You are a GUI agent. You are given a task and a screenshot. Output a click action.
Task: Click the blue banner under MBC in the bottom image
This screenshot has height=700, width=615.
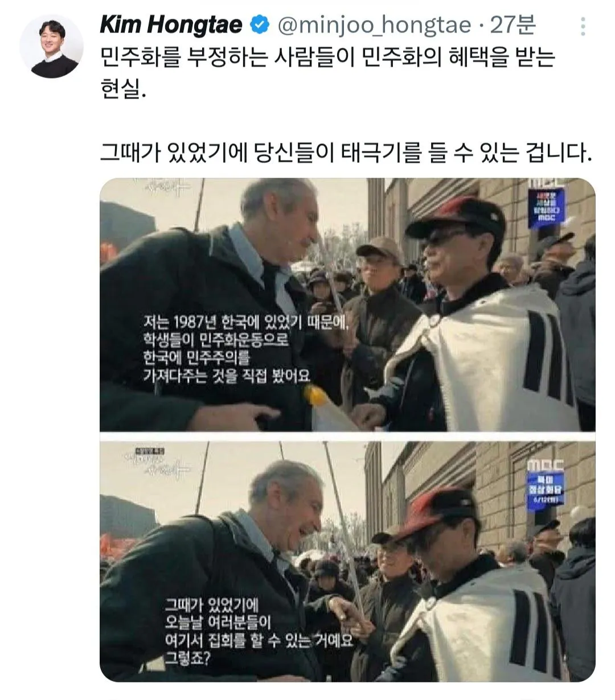[545, 492]
